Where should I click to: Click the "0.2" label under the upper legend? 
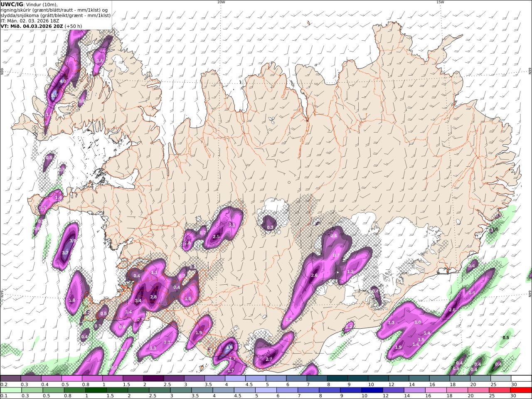4,384
